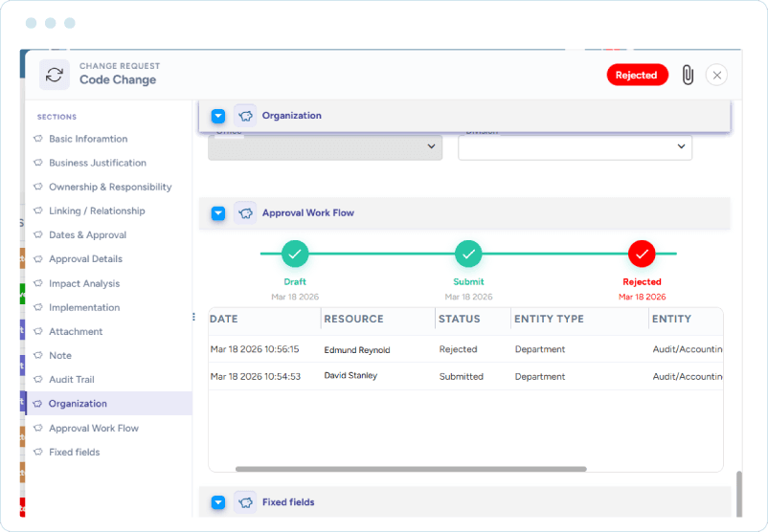Click the Mar 18 2026 10:54:53 cell
The width and height of the screenshot is (768, 532).
tap(255, 376)
